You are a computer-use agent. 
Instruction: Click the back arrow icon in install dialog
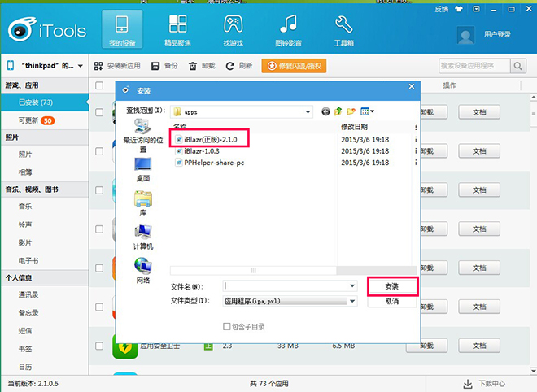[325, 111]
